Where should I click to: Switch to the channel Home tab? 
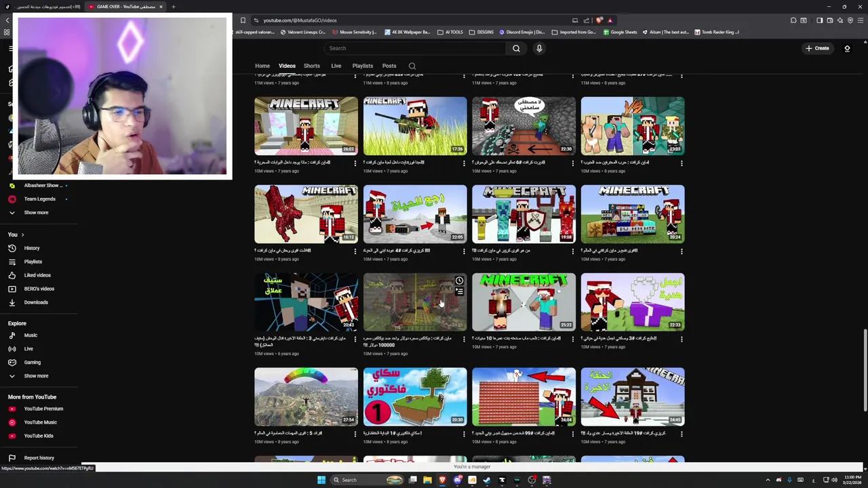pyautogui.click(x=262, y=66)
